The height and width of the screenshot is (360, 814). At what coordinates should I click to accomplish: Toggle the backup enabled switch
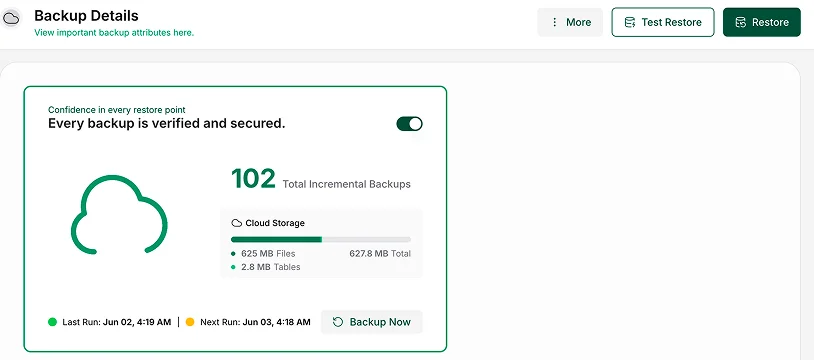pos(410,124)
